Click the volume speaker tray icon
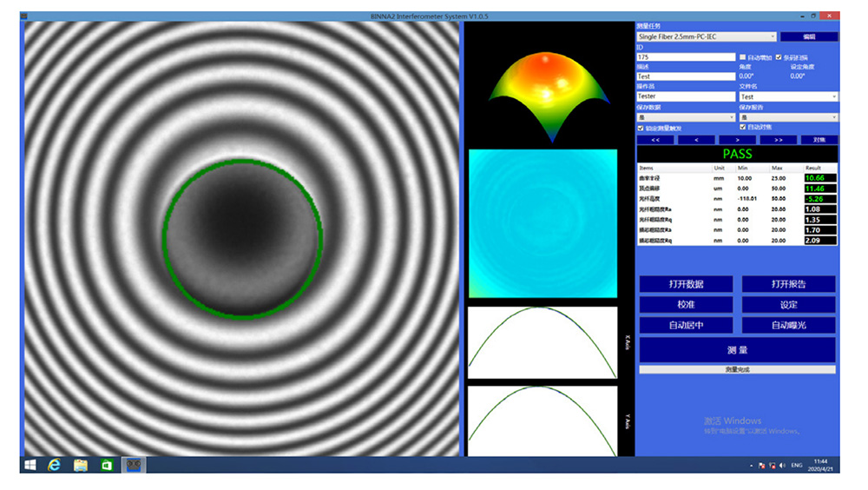This screenshot has width=868, height=490. 782,467
